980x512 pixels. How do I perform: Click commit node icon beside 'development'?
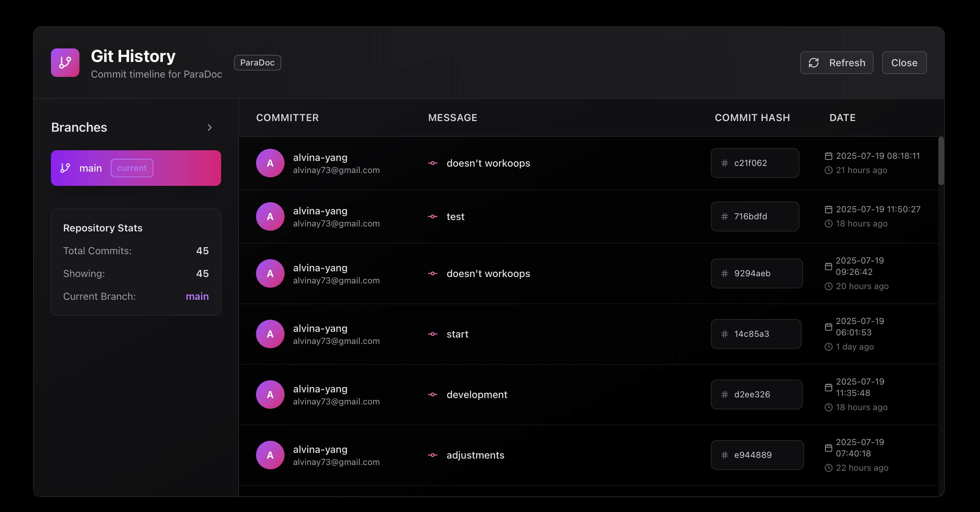[432, 395]
